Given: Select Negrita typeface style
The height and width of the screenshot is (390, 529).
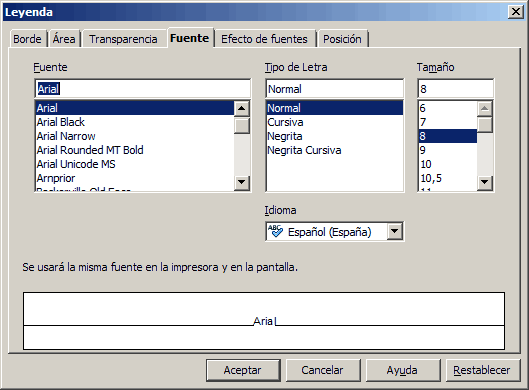Looking at the screenshot, I should [334, 136].
